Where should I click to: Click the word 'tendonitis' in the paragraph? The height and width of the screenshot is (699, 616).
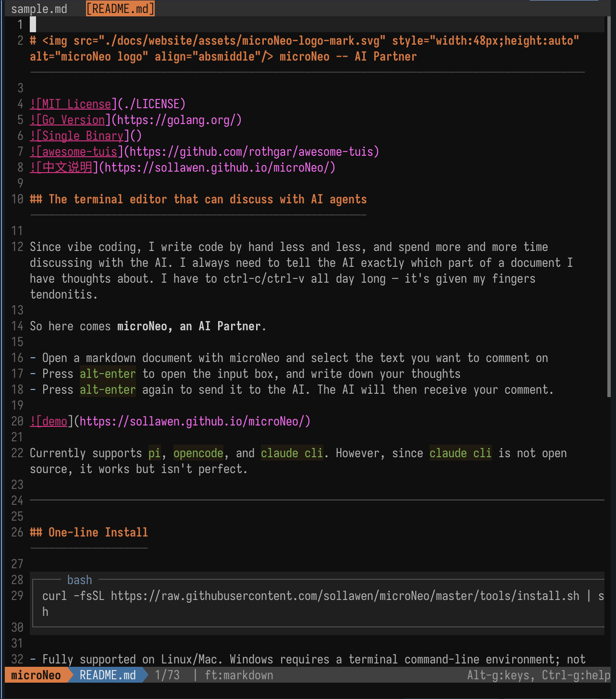61,294
